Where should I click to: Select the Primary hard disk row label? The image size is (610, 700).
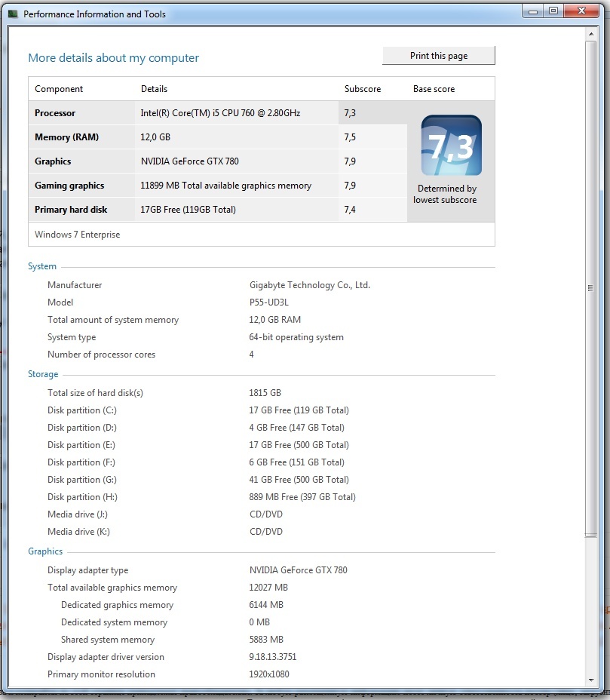pyautogui.click(x=71, y=210)
